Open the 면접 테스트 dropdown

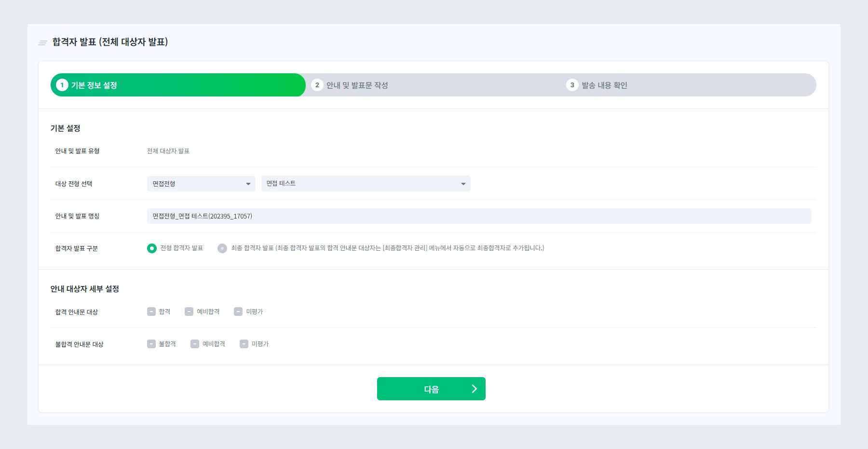pyautogui.click(x=366, y=184)
